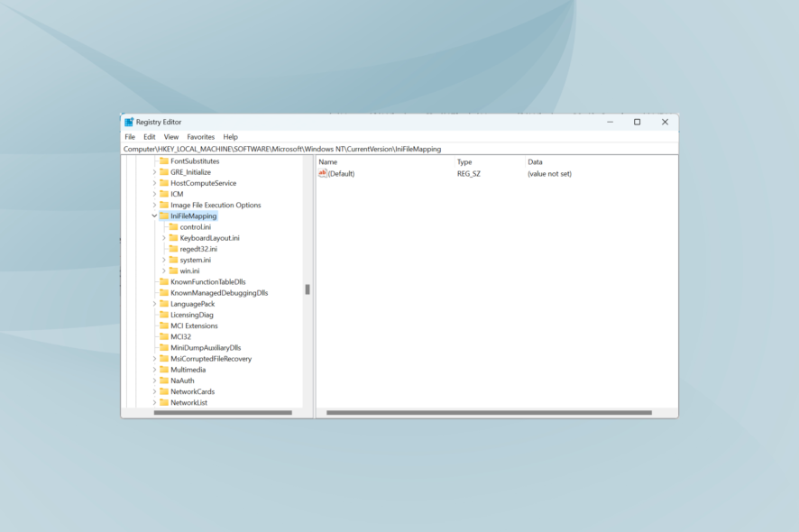
Task: Select the HostComputeService folder icon
Action: click(x=164, y=183)
